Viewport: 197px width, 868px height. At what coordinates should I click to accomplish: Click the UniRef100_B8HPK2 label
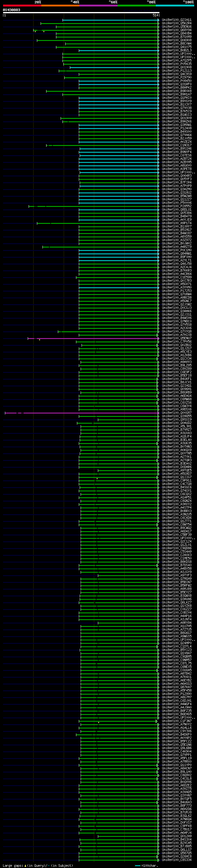click(x=176, y=88)
